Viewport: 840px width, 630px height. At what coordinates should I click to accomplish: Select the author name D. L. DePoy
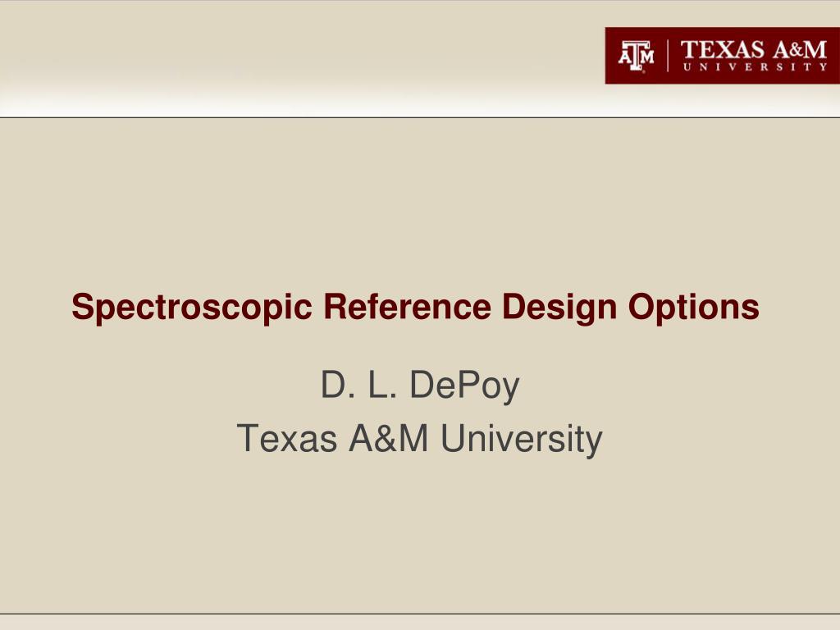(x=420, y=386)
